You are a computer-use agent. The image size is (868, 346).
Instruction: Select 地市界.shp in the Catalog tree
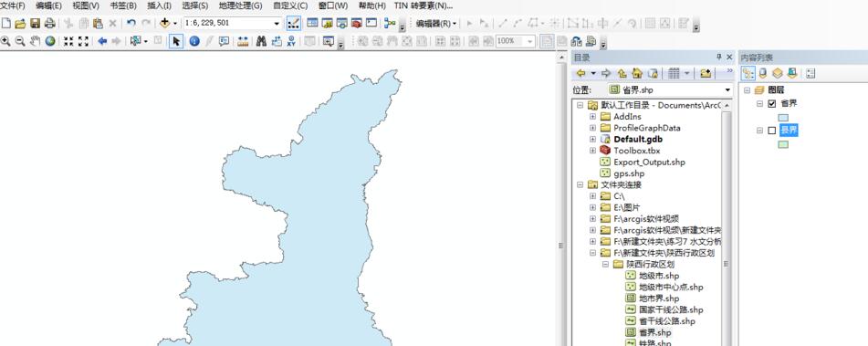click(659, 299)
